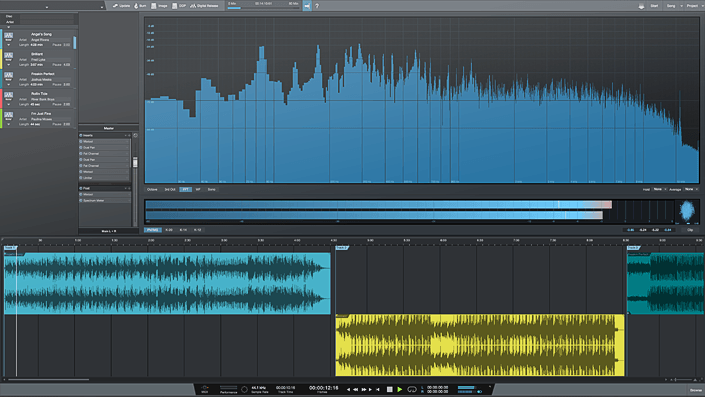
Task: Select the K-20 metering scale
Action: pos(169,230)
